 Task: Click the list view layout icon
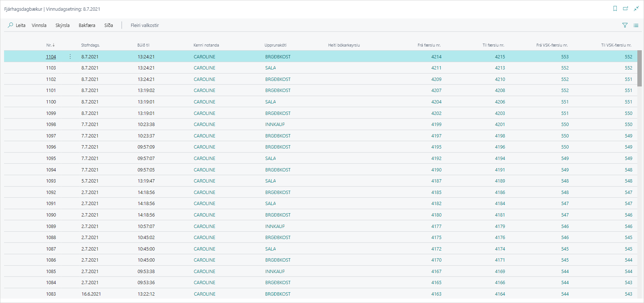pos(636,25)
